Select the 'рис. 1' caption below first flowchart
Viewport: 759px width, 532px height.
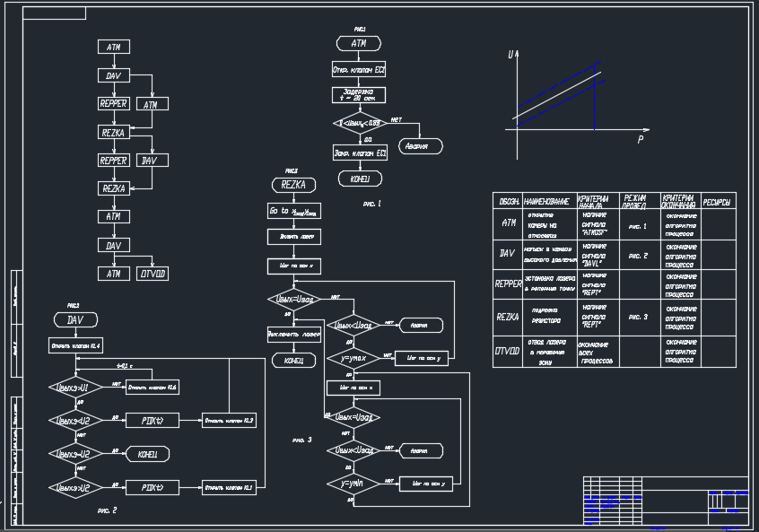pyautogui.click(x=371, y=204)
